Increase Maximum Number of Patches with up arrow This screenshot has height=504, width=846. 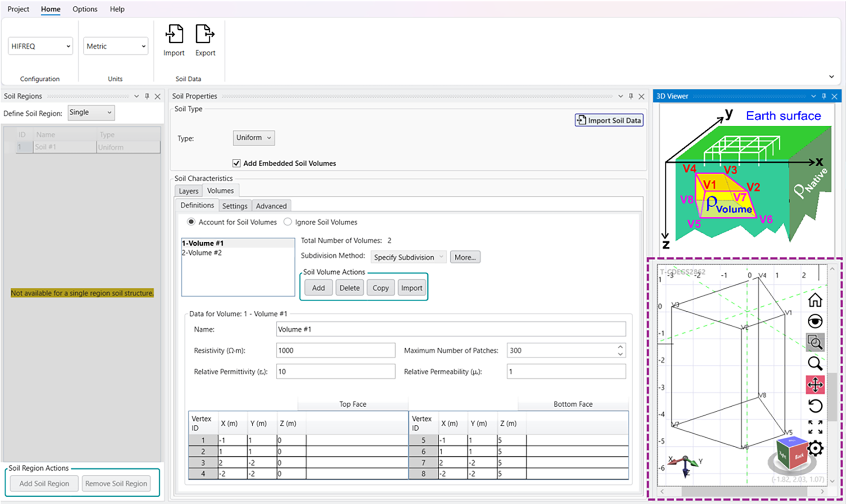[x=620, y=347]
